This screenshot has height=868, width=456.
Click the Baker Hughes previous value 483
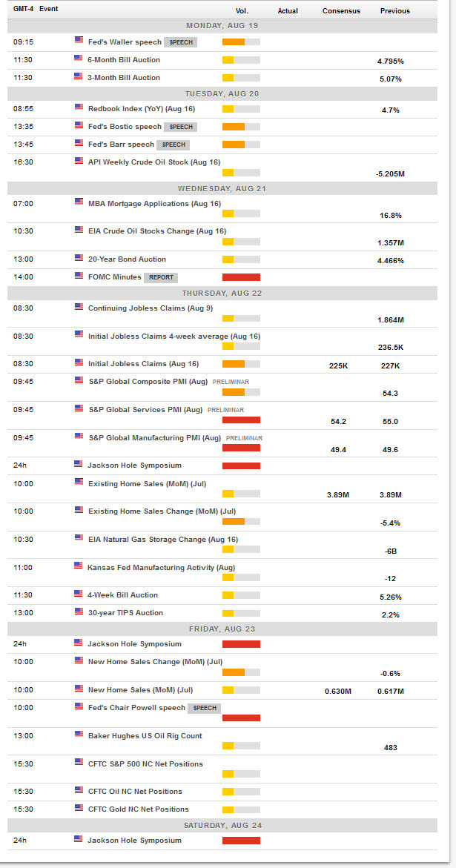[390, 747]
